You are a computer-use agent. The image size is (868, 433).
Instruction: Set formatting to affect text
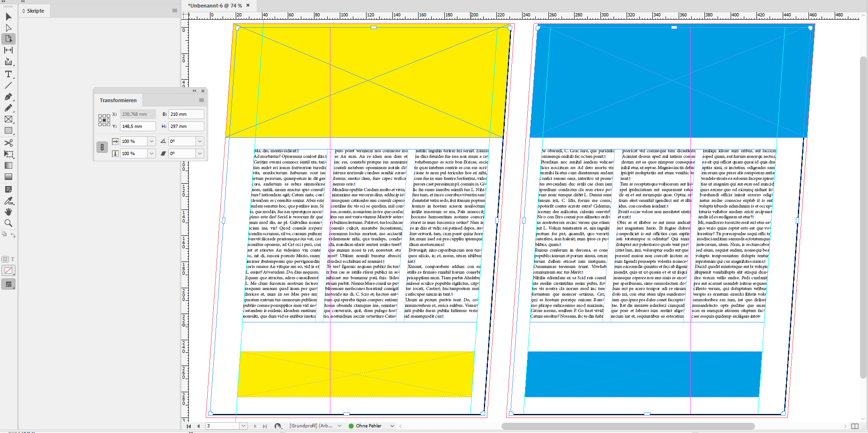point(13,259)
